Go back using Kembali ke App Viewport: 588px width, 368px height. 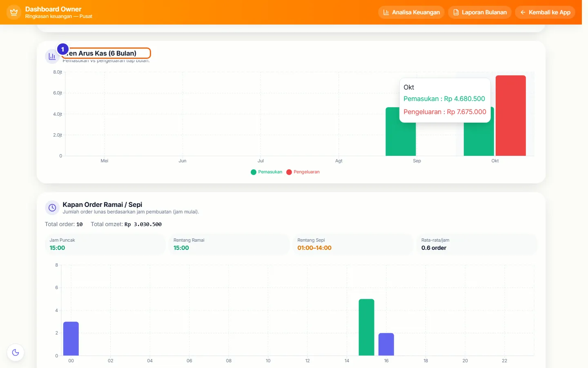click(545, 12)
